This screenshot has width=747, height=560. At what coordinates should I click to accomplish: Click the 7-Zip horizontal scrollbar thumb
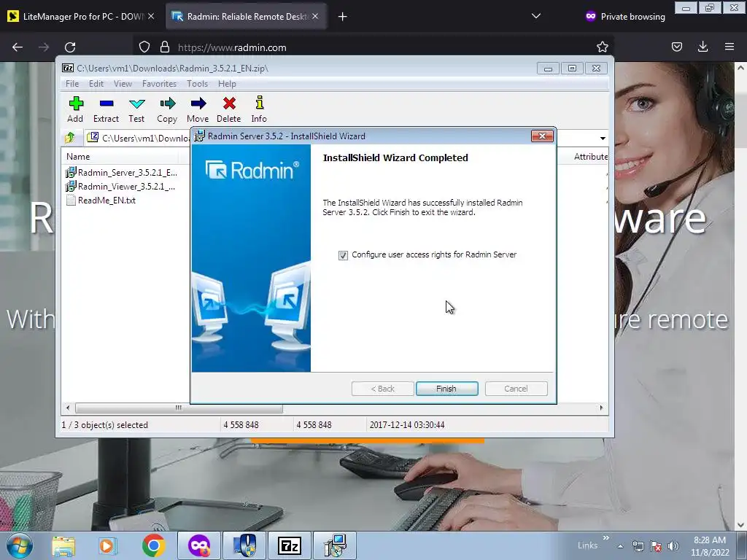pos(179,408)
